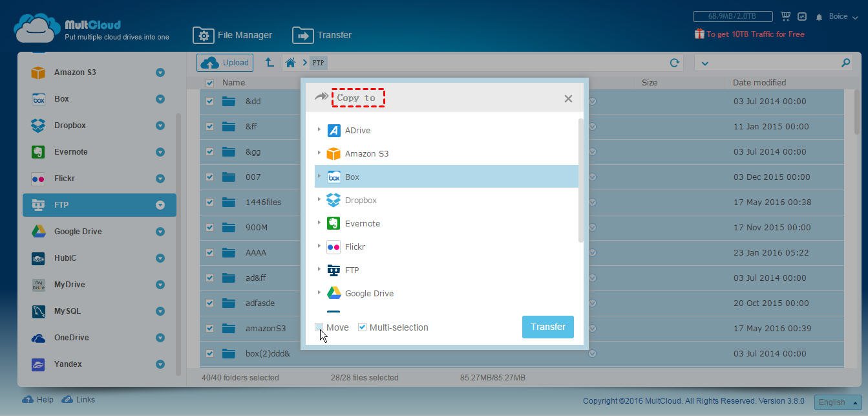The image size is (868, 416).
Task: Open the English language selector
Action: (x=838, y=402)
